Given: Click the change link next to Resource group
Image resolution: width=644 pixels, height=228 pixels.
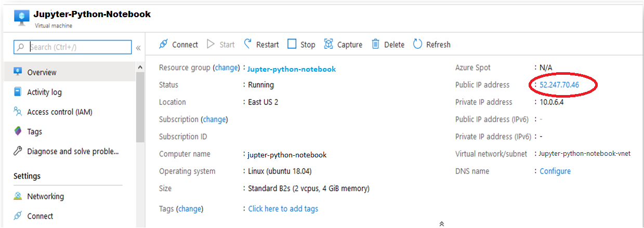Looking at the screenshot, I should click(x=226, y=68).
